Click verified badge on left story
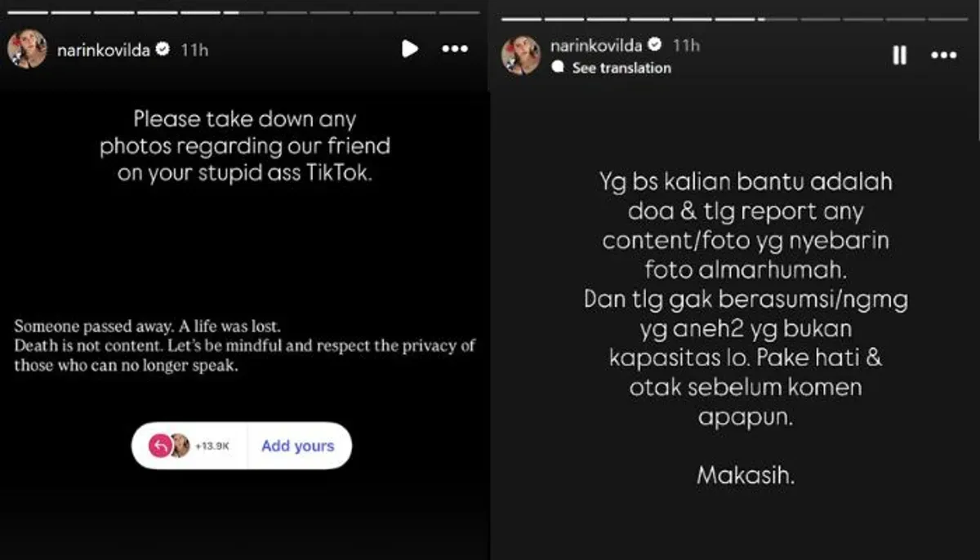 click(x=163, y=50)
